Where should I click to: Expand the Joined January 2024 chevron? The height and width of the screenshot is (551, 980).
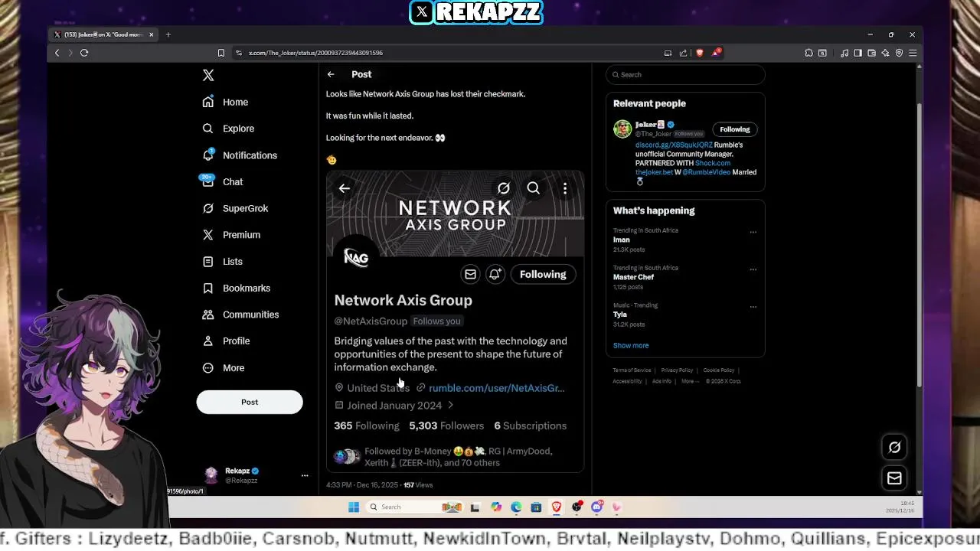click(x=450, y=406)
